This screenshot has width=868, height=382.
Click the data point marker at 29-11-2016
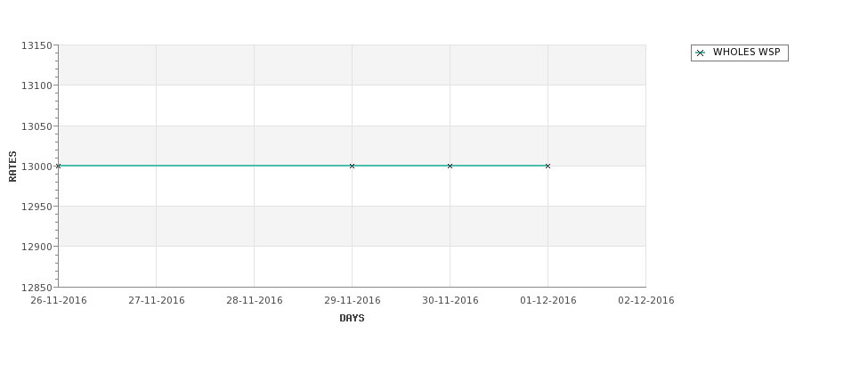tap(352, 167)
